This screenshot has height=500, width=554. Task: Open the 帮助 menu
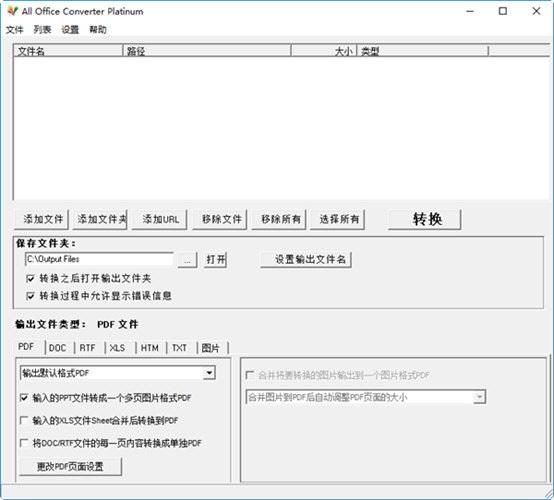pyautogui.click(x=98, y=30)
